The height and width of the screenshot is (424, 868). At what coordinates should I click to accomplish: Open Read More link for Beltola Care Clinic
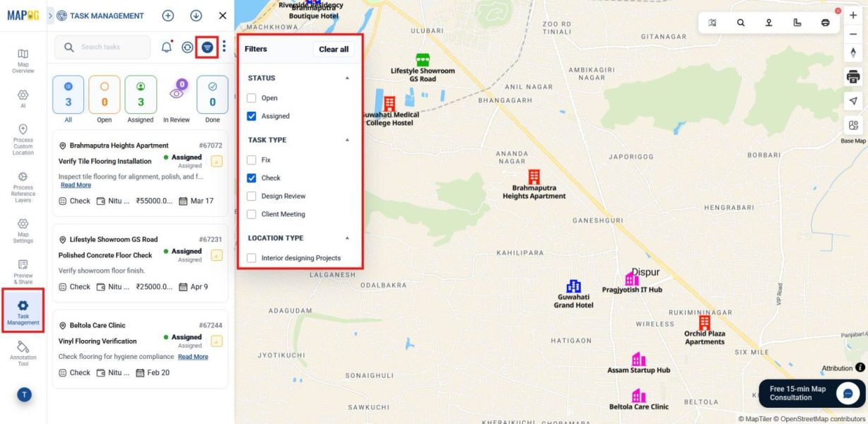coord(193,357)
